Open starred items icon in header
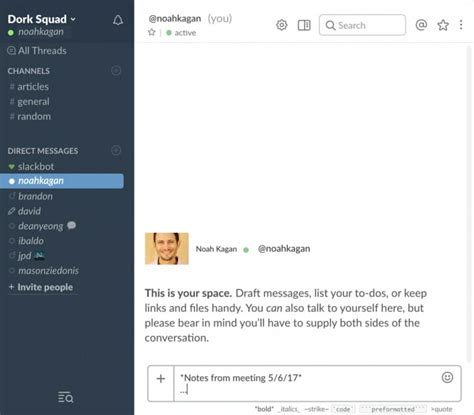This screenshot has width=474, height=415. [443, 25]
